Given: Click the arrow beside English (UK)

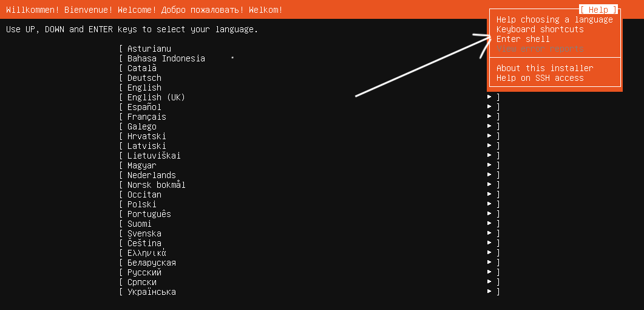Looking at the screenshot, I should tap(489, 97).
